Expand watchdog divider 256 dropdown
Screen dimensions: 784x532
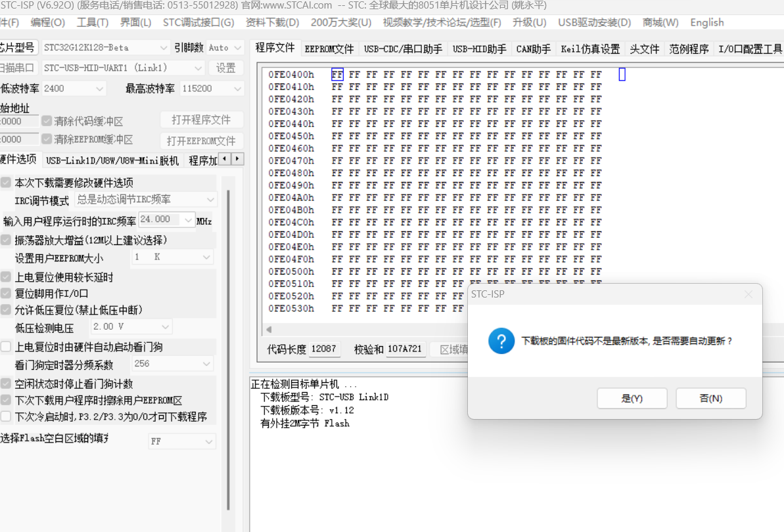tap(206, 364)
